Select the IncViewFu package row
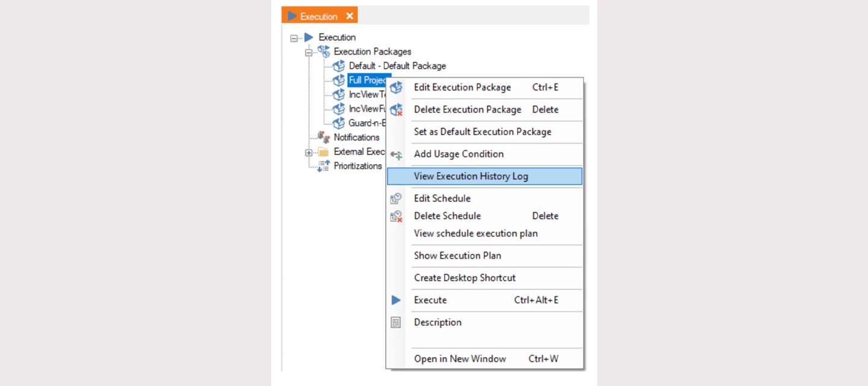The width and height of the screenshot is (868, 386). 366,109
